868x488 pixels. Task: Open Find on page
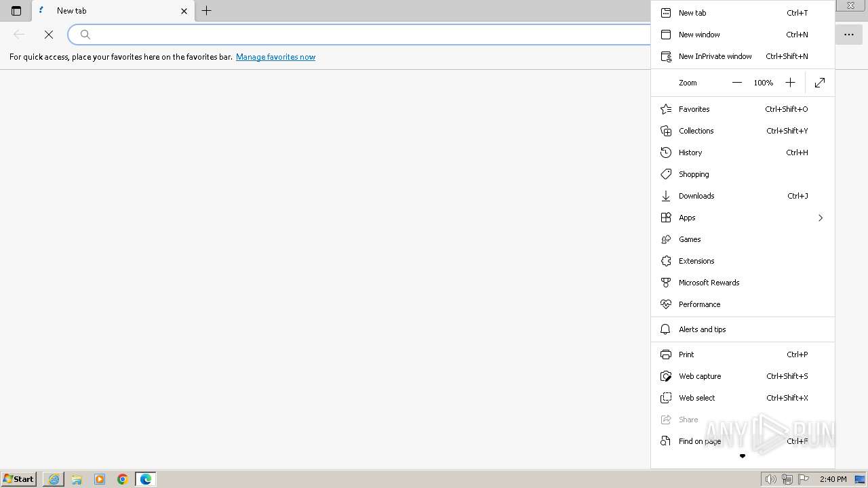pyautogui.click(x=743, y=441)
